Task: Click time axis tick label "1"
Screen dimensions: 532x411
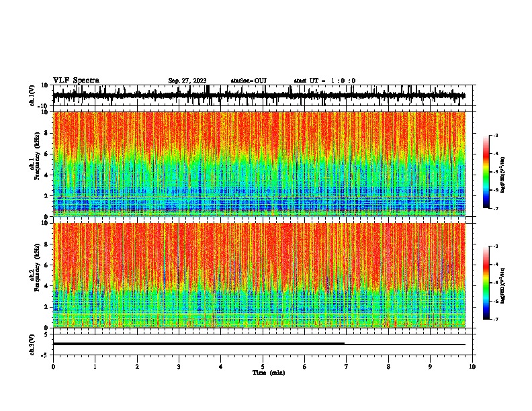Action: [95, 367]
